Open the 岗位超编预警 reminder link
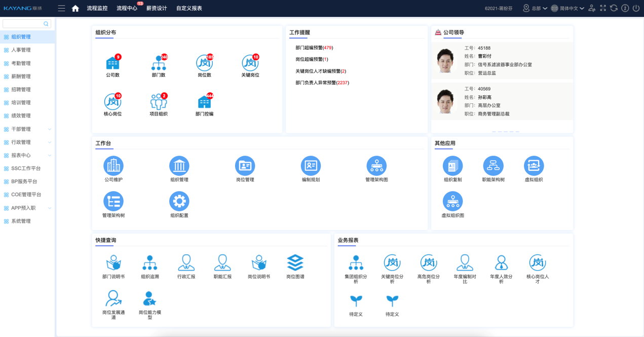This screenshot has height=337, width=644. (x=312, y=59)
